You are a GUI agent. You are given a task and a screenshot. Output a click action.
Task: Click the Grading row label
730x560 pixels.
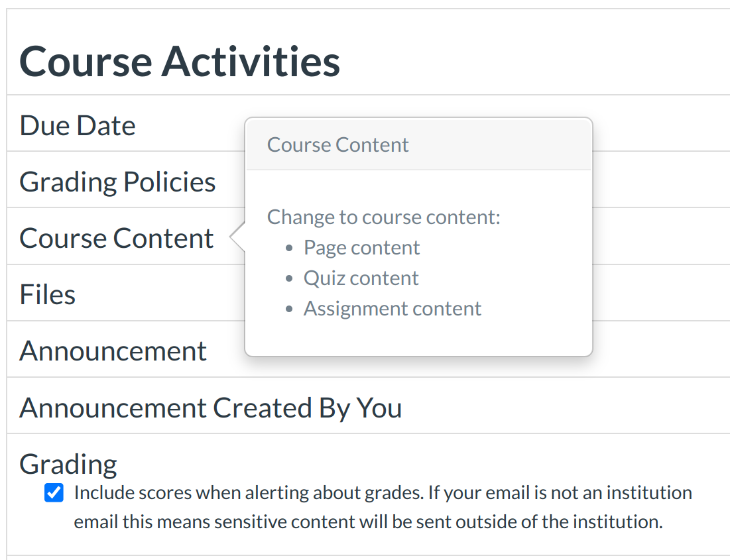coord(68,464)
